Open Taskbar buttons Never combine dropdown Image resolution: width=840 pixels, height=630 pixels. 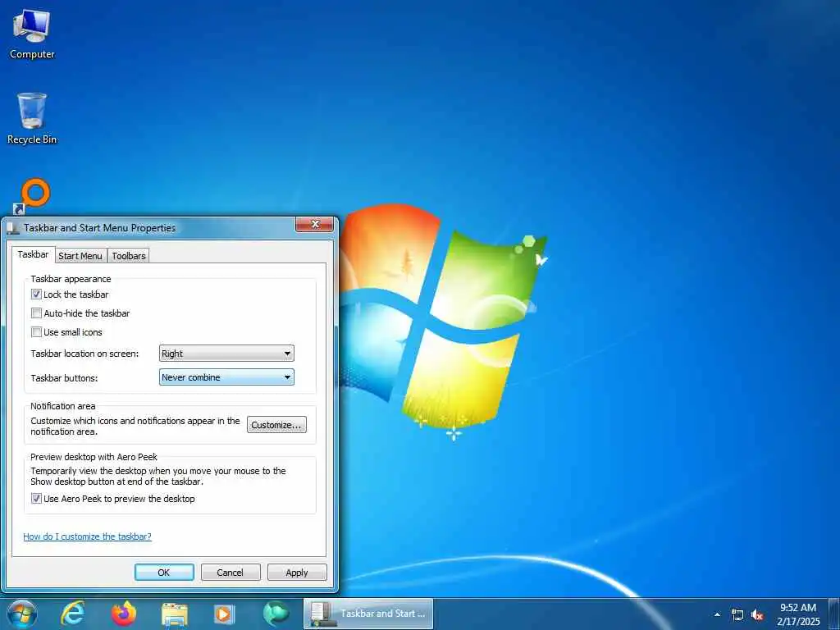pyautogui.click(x=226, y=377)
